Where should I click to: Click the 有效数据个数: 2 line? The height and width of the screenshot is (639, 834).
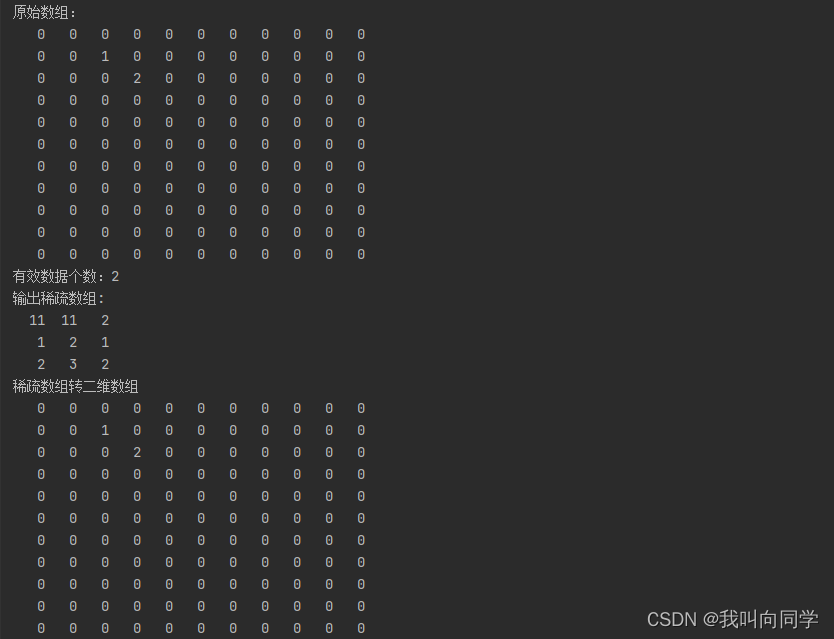coord(66,277)
